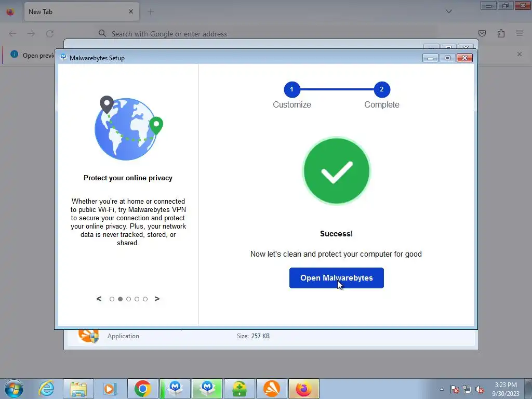Screen dimensions: 532x399
Task: Minimize the Firefox browser window
Action: (488, 6)
